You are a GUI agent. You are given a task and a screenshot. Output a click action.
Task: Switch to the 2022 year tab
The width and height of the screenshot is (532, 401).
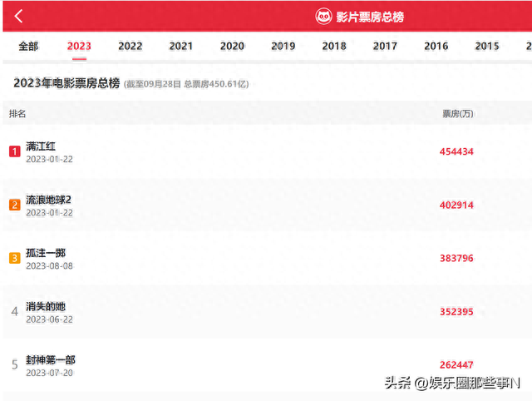131,47
